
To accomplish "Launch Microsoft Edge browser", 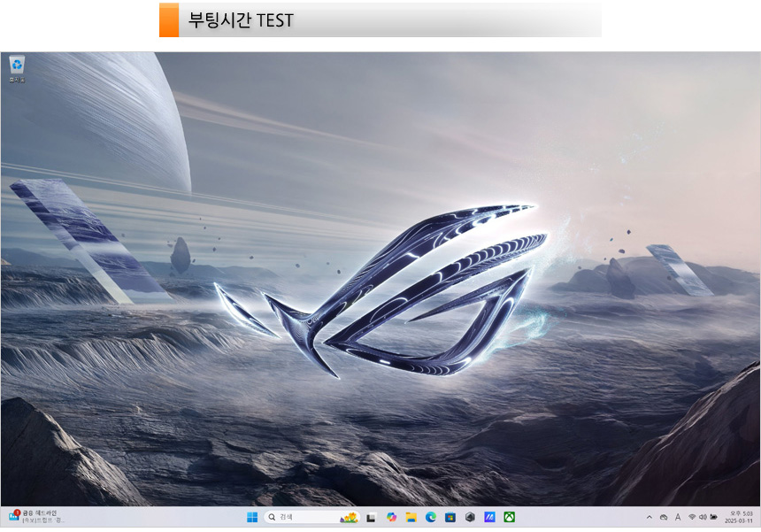I will coord(431,517).
